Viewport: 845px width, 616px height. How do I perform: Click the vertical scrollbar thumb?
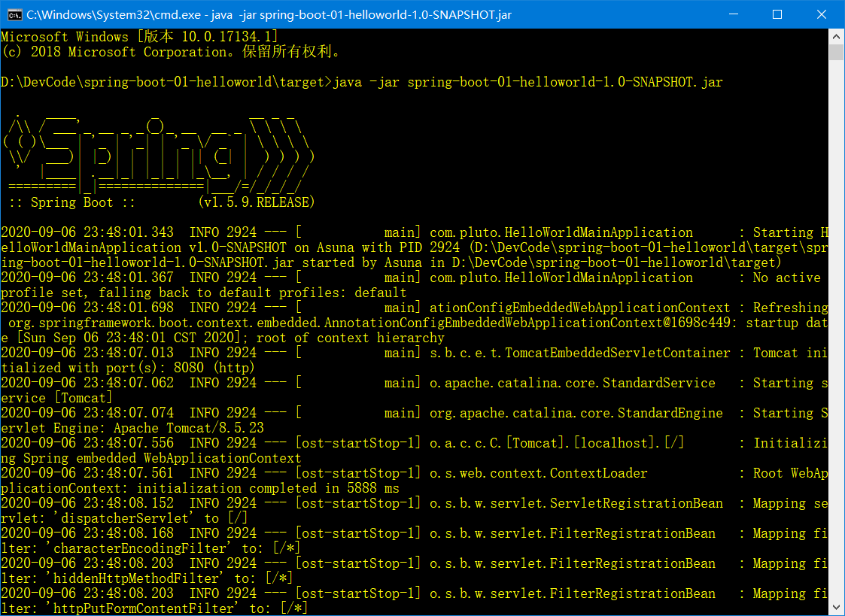point(836,53)
